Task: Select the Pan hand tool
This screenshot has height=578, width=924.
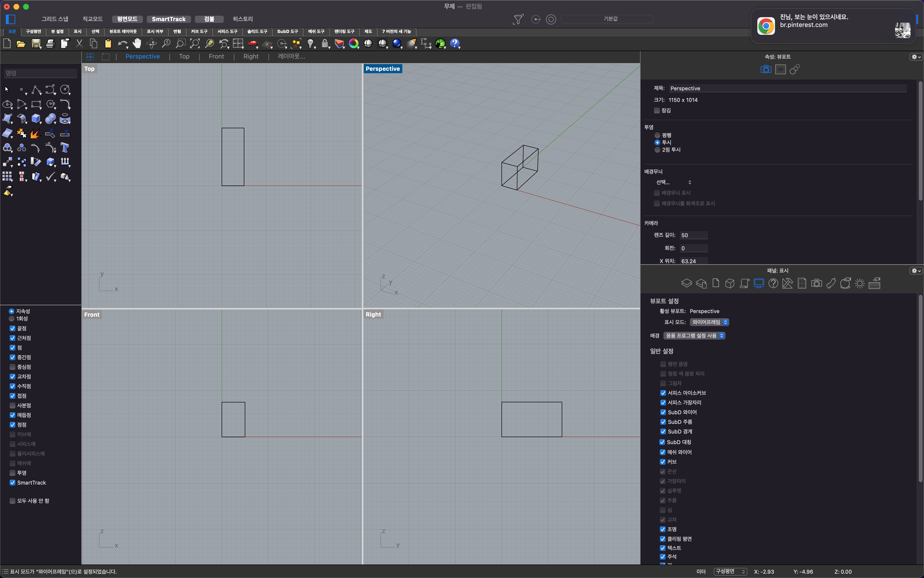Action: 137,44
